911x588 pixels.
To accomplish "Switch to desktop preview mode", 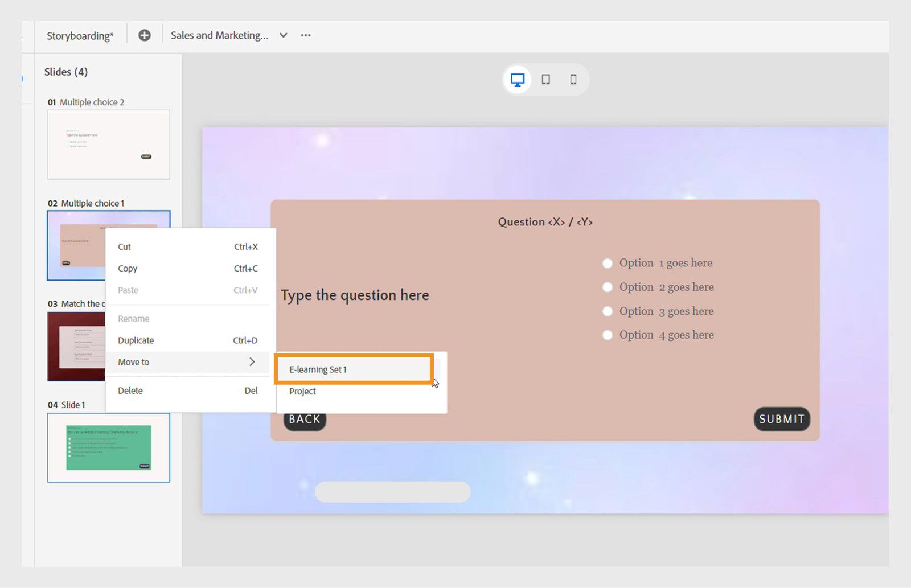I will point(516,79).
